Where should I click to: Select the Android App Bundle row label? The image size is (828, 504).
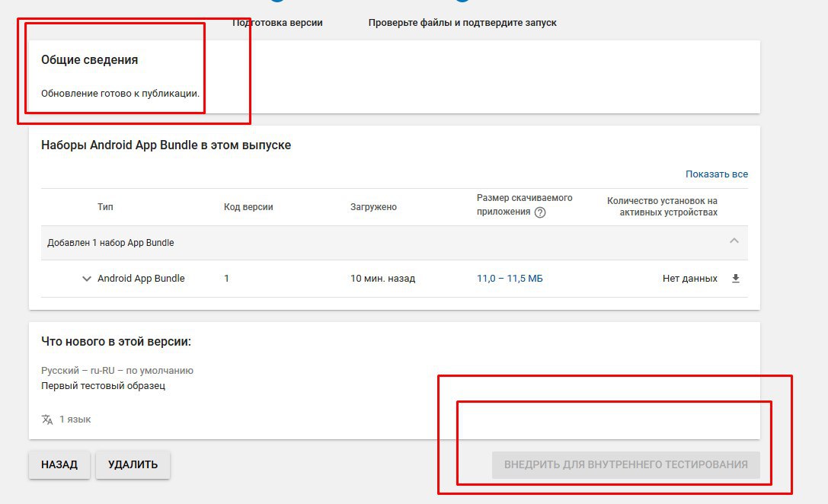point(141,278)
